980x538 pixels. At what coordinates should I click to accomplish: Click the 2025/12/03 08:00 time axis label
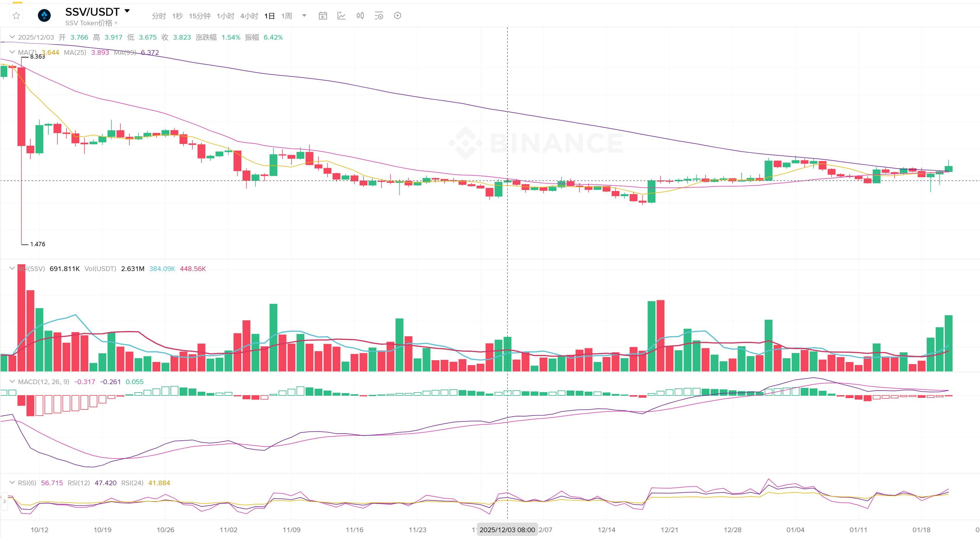point(507,530)
